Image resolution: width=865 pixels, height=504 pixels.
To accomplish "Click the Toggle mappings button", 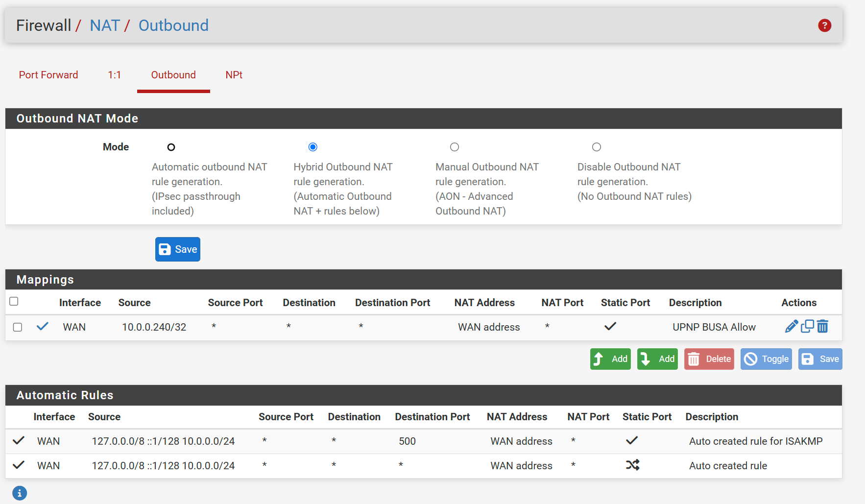I will point(766,359).
